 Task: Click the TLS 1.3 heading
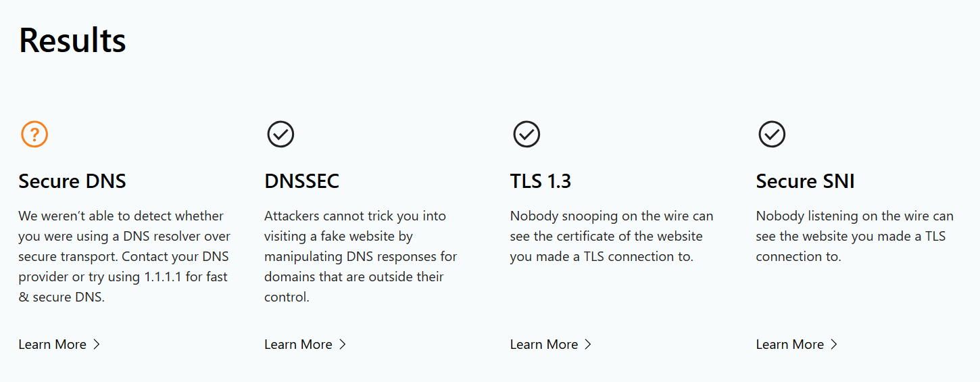[x=541, y=181]
